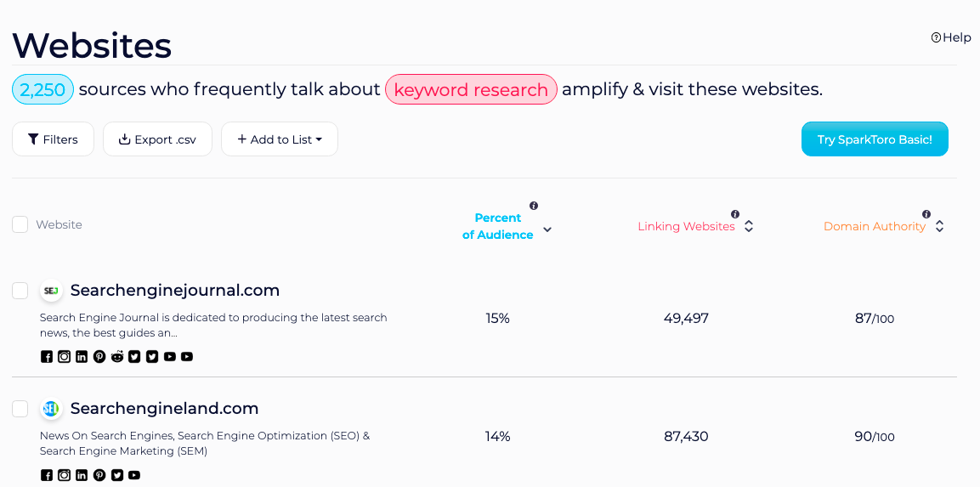The height and width of the screenshot is (487, 980).
Task: Open Searchengineland.com's YouTube icon
Action: [134, 475]
